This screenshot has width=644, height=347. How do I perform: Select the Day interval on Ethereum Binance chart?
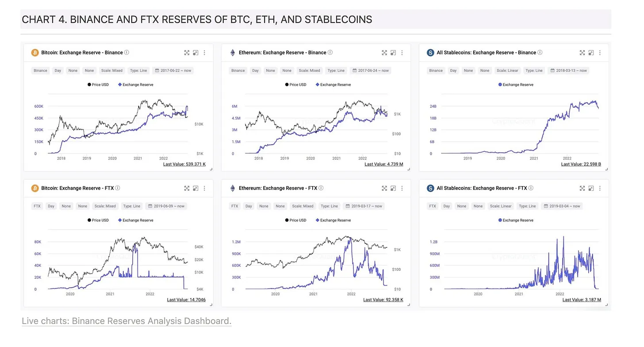pyautogui.click(x=255, y=70)
